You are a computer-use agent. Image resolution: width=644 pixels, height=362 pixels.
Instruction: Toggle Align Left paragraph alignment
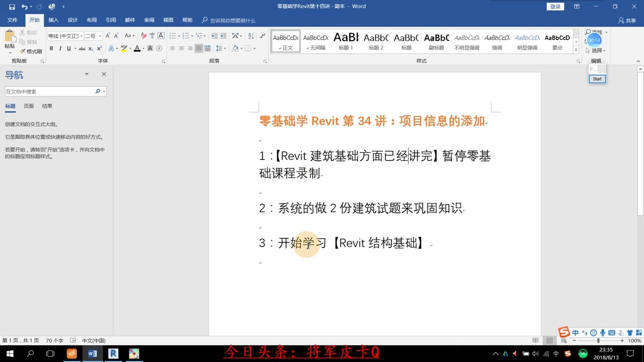(173, 49)
